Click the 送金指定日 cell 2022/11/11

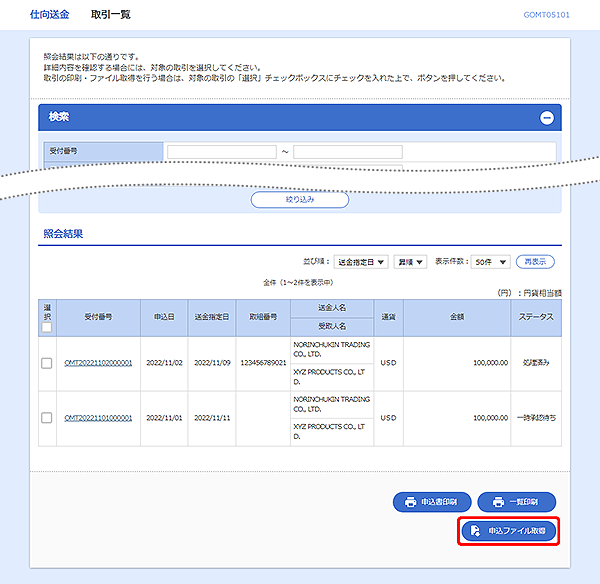pos(212,418)
